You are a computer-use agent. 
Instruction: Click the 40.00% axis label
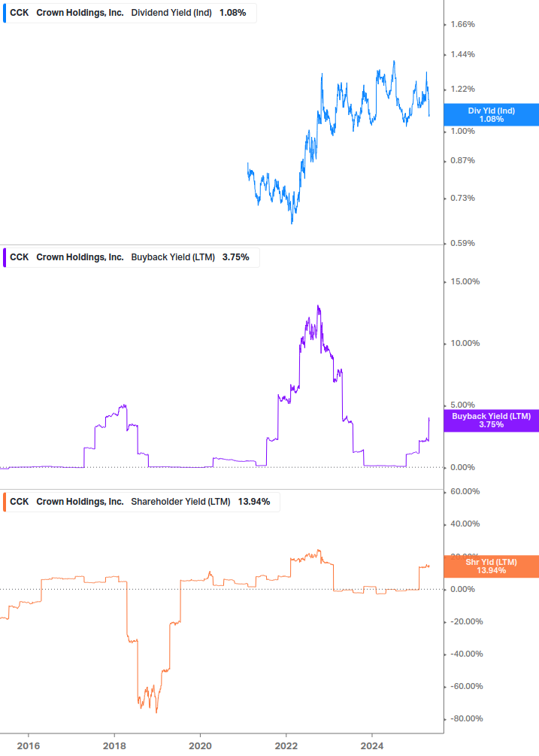[465, 524]
